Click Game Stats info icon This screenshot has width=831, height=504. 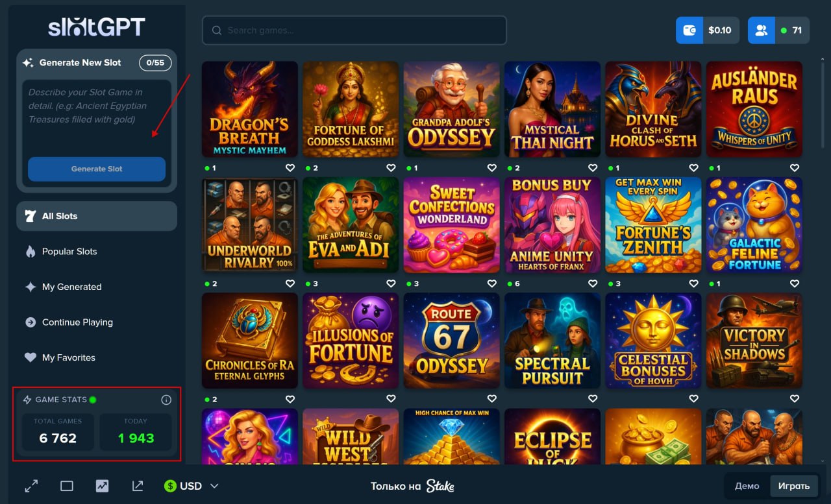[166, 400]
